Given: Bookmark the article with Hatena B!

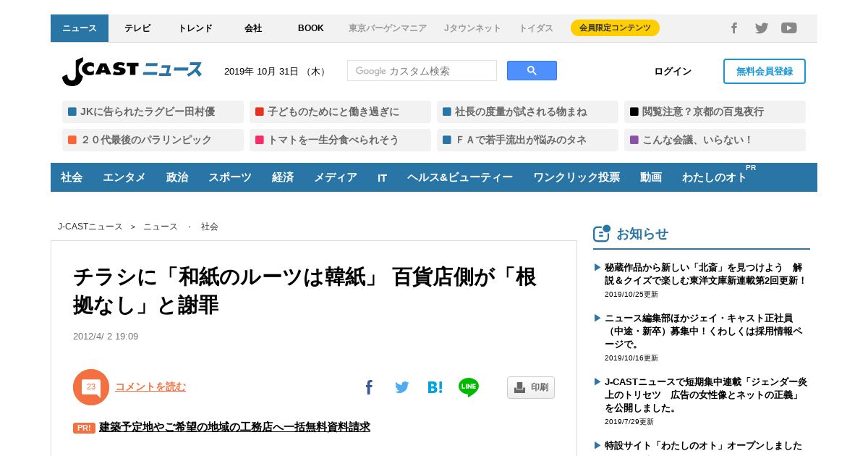Looking at the screenshot, I should click(435, 387).
